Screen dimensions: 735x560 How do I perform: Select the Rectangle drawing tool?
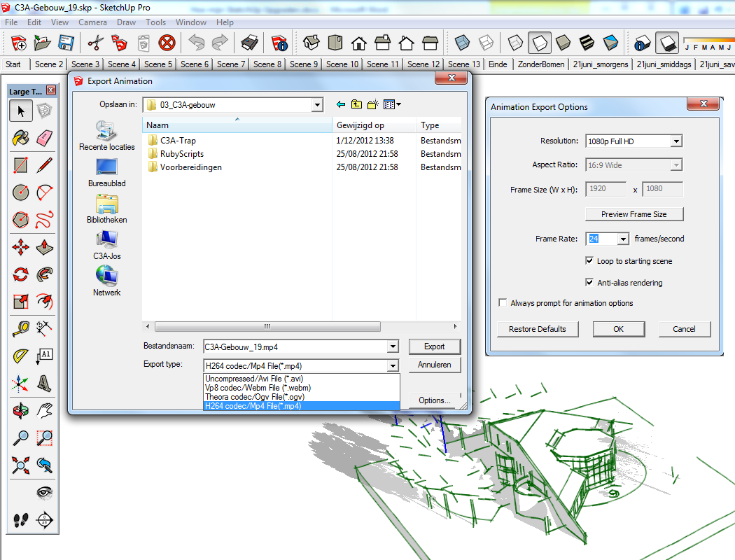point(20,165)
